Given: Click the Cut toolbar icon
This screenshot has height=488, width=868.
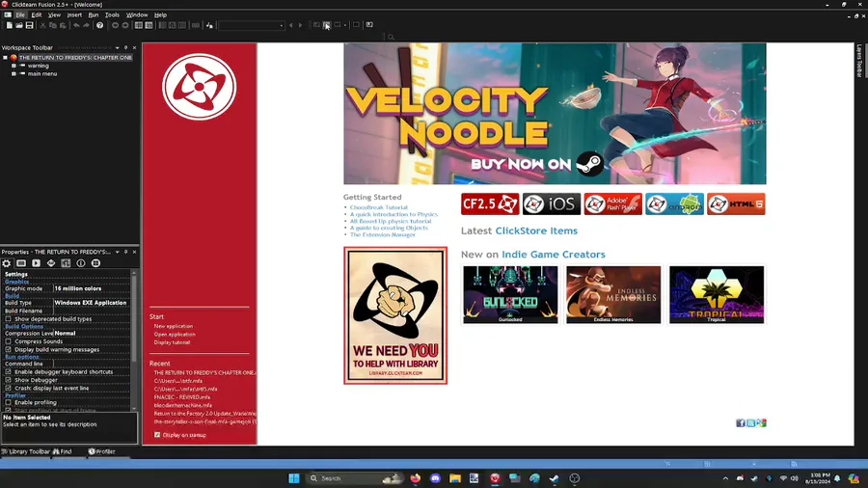Looking at the screenshot, I should pyautogui.click(x=42, y=25).
